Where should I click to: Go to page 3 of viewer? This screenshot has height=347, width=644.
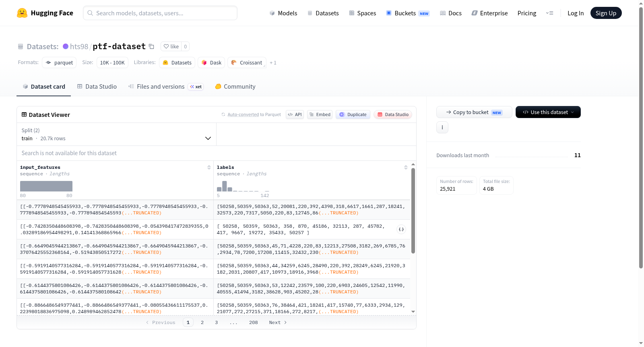point(217,322)
